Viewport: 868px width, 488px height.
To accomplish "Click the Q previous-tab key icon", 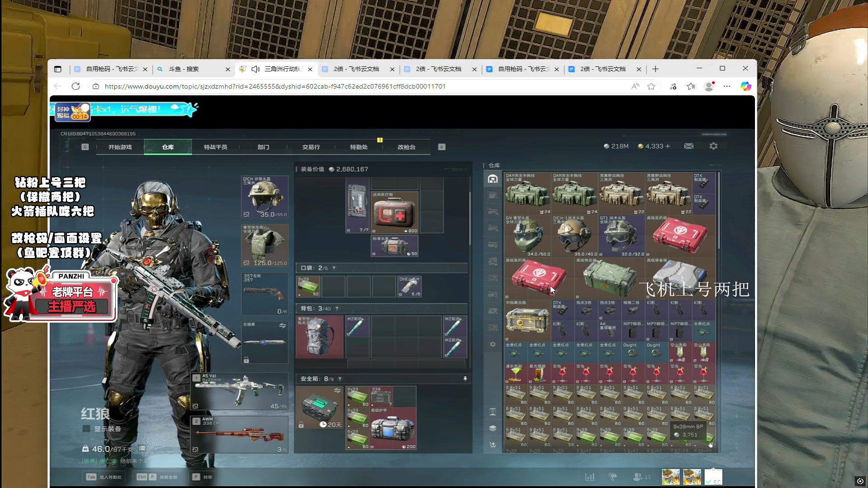I will [85, 147].
